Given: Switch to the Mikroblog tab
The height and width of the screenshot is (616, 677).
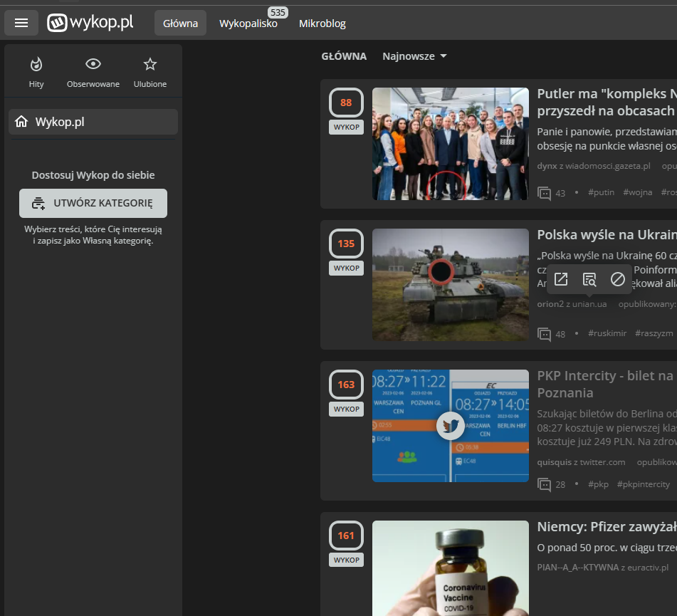Looking at the screenshot, I should pyautogui.click(x=322, y=24).
